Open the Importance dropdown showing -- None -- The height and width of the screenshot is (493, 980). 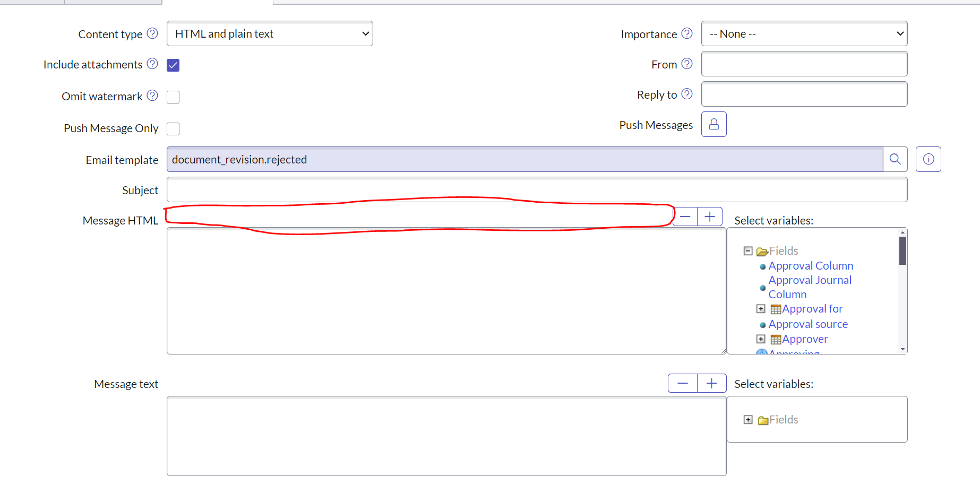pos(804,33)
